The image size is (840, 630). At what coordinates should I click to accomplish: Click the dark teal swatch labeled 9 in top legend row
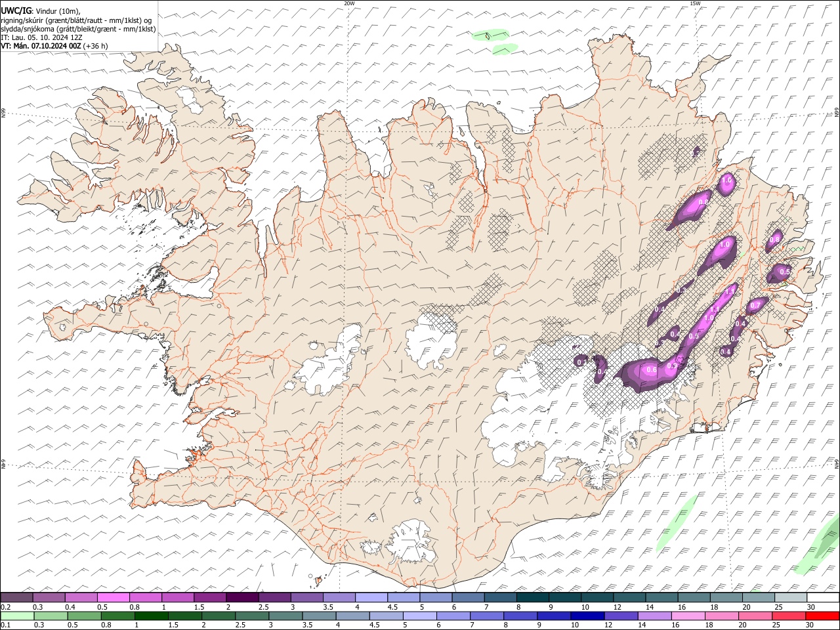(564, 597)
